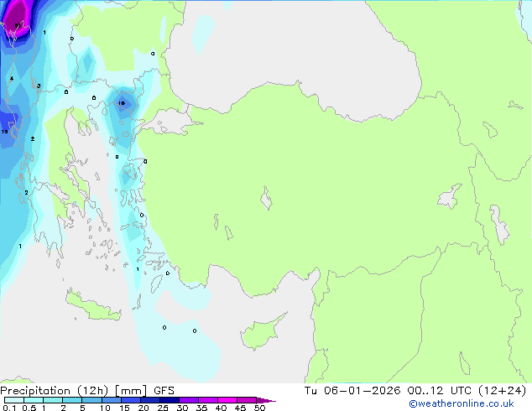Click the 0.1–0.5 mm palest legend swatch
Viewport: 532px width, 411px height.
[14, 400]
